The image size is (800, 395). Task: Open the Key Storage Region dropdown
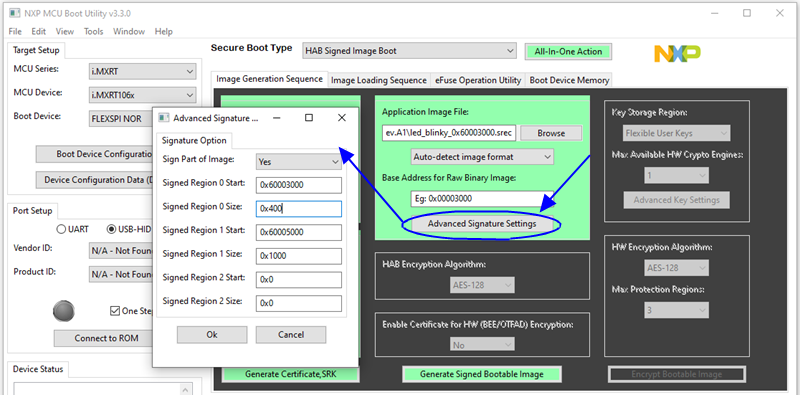tap(677, 133)
